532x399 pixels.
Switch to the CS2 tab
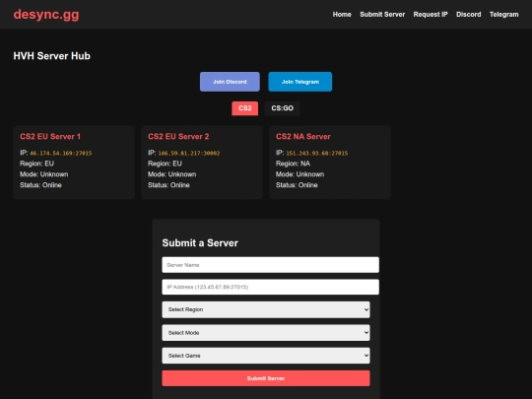pos(244,108)
